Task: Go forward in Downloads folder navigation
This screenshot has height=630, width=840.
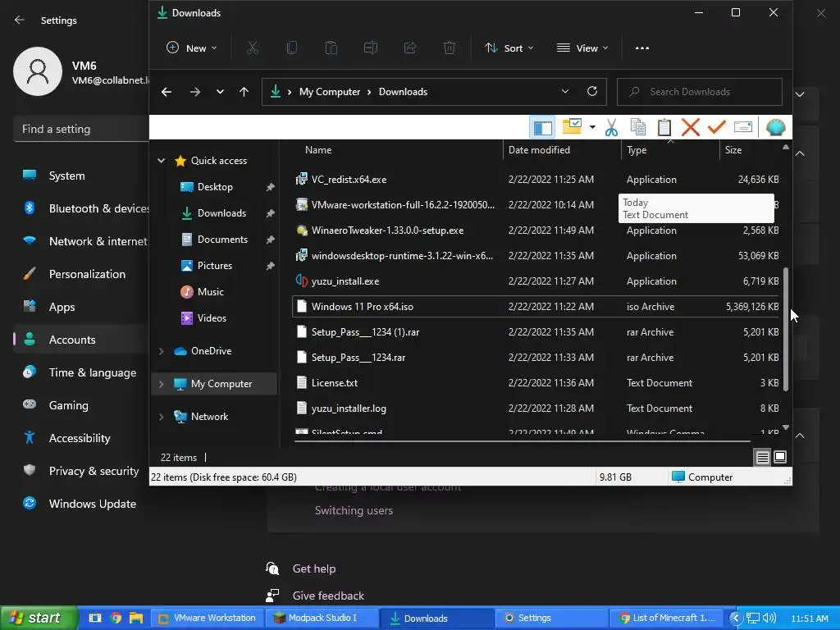Action: tap(195, 92)
